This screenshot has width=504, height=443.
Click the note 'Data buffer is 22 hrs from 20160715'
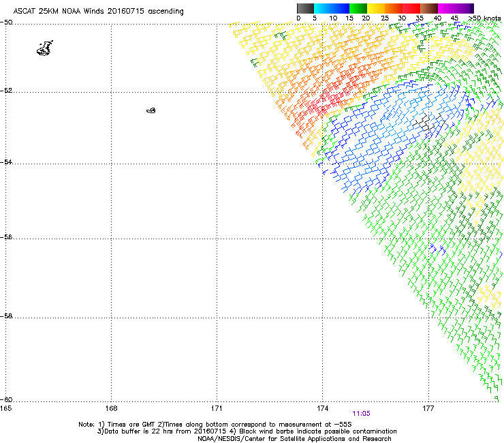tap(165, 431)
